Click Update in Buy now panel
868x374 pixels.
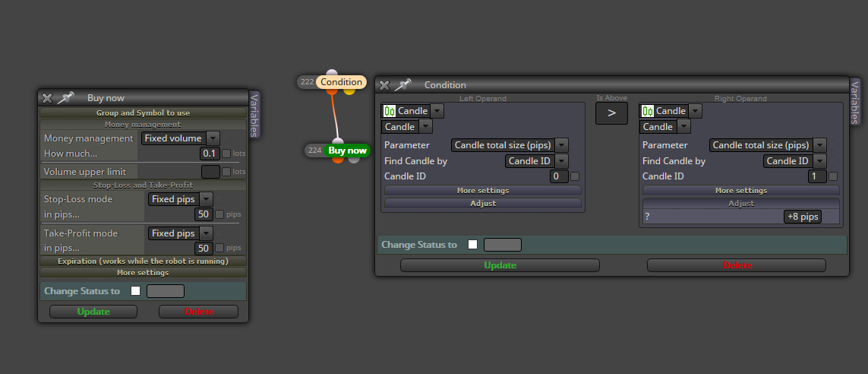click(93, 312)
